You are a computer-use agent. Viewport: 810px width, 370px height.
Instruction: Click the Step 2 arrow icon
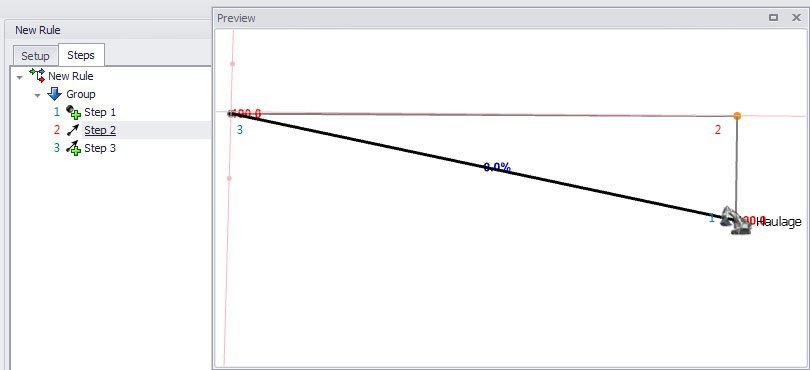click(x=73, y=130)
